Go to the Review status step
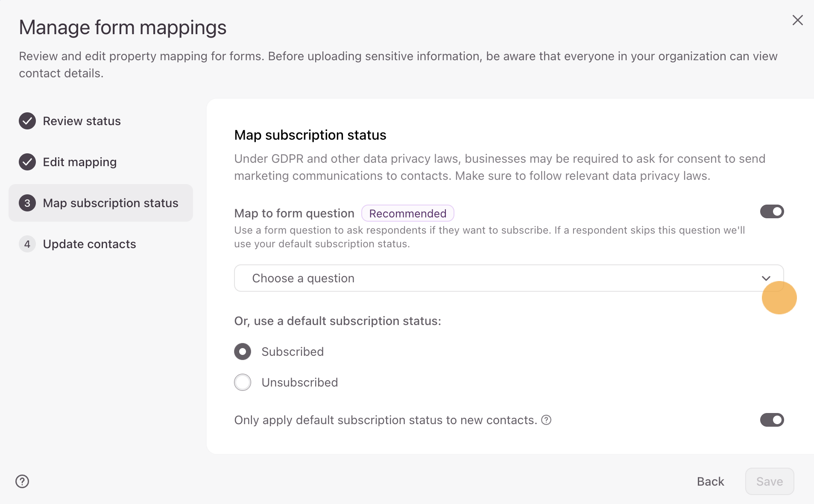Screen dimensions: 814x504 point(82,121)
